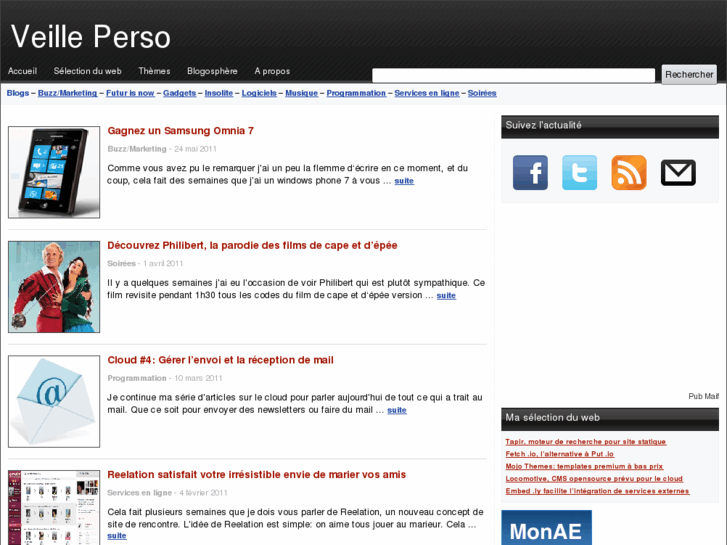The image size is (727, 545).
Task: Open the Thèmes menu item
Action: [154, 71]
